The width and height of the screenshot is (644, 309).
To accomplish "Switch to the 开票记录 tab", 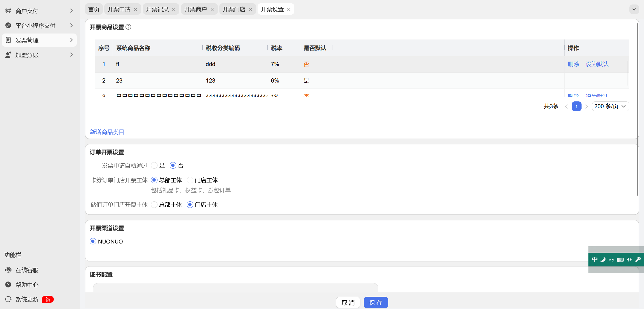I will (x=157, y=9).
